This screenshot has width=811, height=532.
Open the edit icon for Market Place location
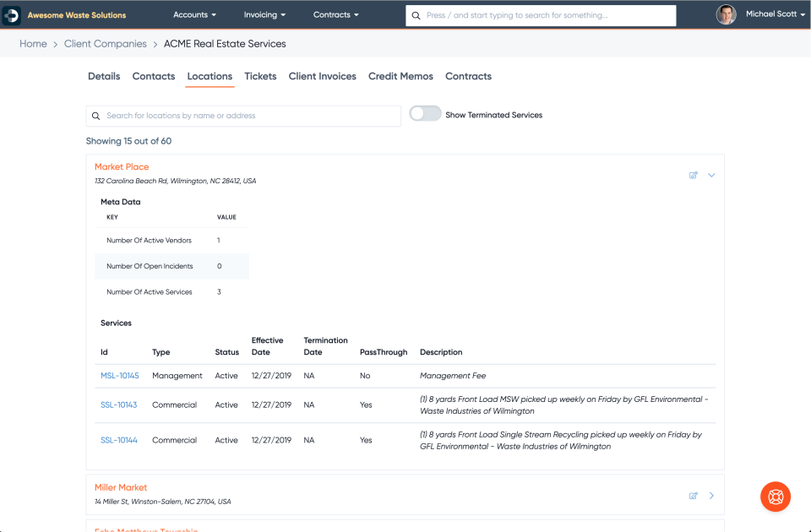coord(693,175)
